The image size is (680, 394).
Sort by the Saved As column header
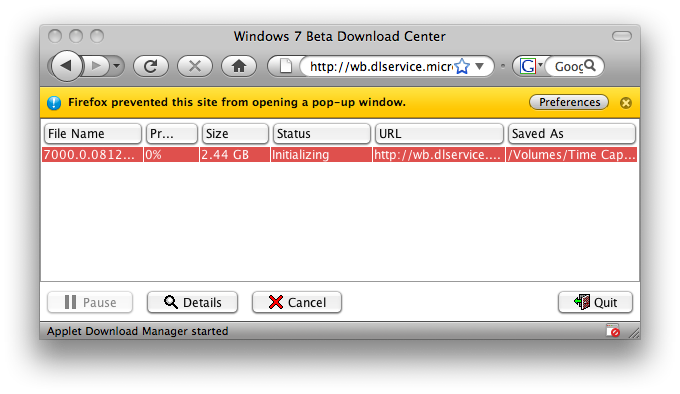[572, 134]
